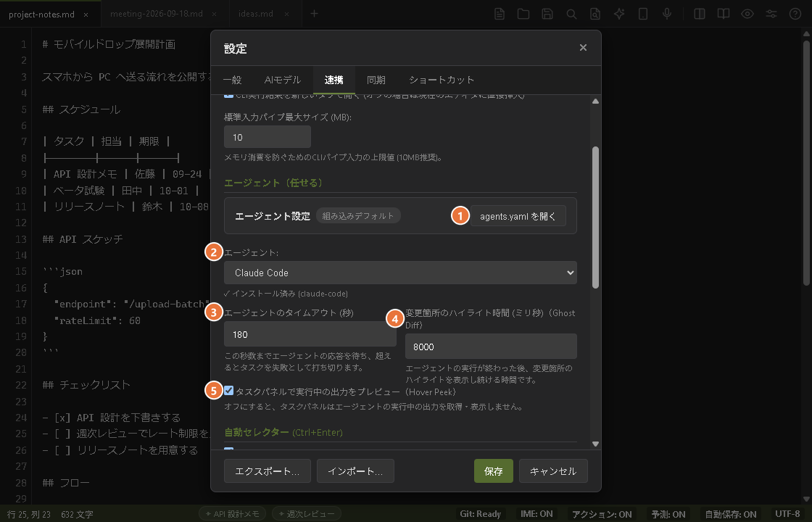Toggle the split view columns icon
Screen dimensions: 812x522
coord(699,14)
